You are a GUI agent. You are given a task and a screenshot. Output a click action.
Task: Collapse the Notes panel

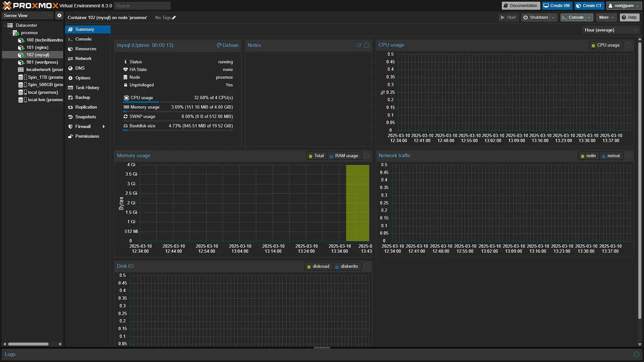[x=367, y=45]
